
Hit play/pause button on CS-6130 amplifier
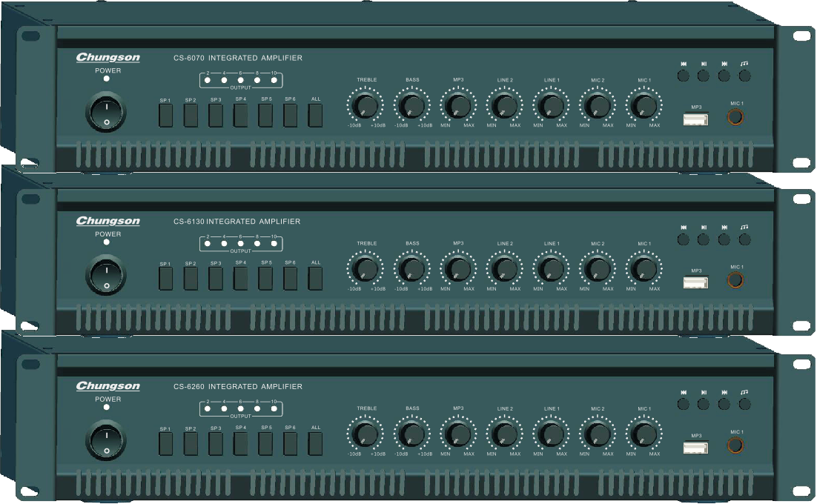coord(704,239)
